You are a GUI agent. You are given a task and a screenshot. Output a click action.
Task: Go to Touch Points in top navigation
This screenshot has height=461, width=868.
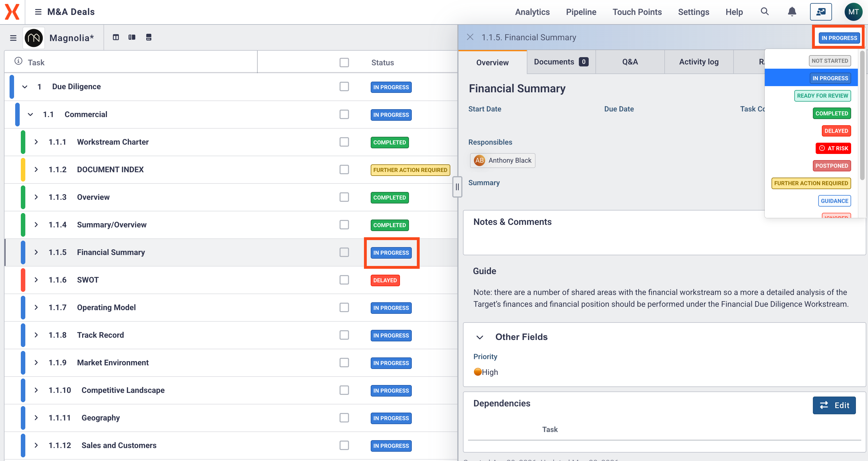coord(637,12)
